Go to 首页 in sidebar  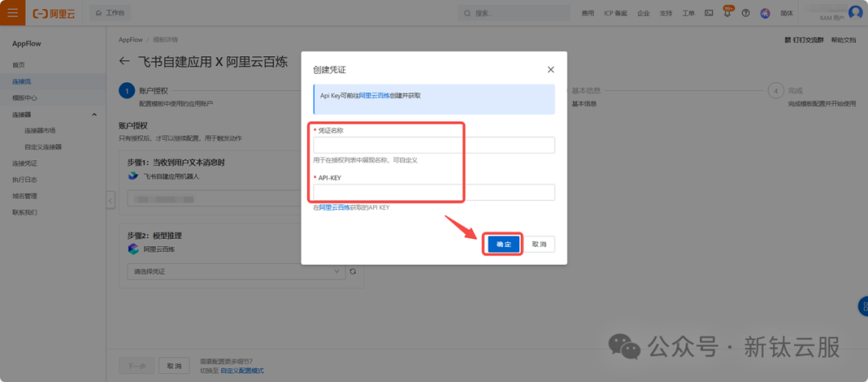[x=18, y=65]
